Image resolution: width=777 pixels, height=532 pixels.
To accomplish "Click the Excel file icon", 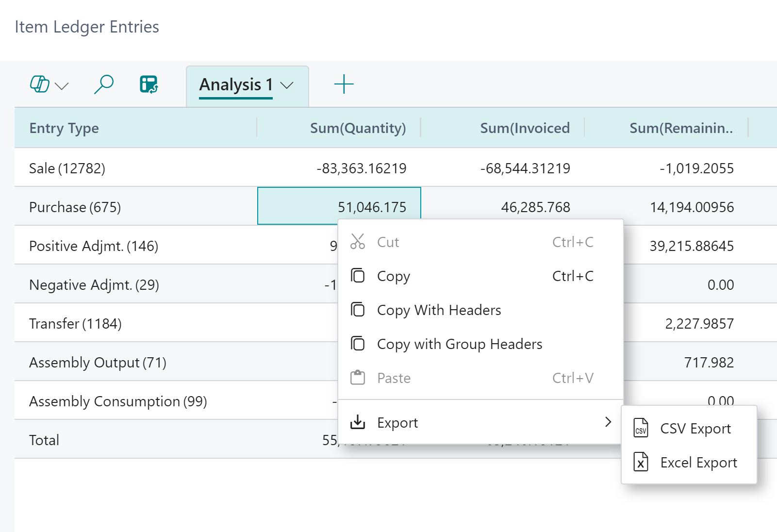I will click(640, 462).
